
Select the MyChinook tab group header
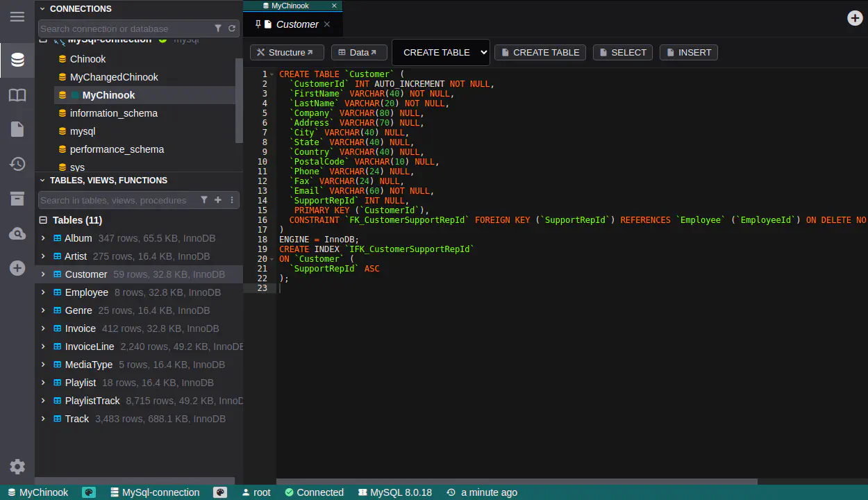pos(290,6)
